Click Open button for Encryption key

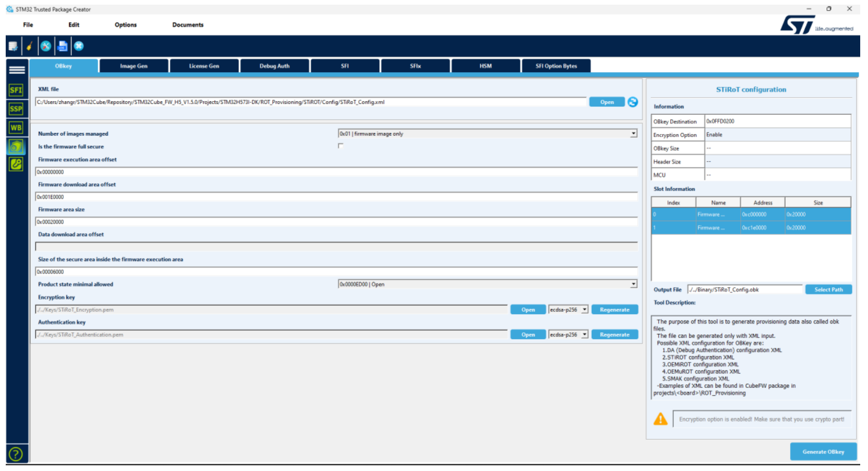528,309
